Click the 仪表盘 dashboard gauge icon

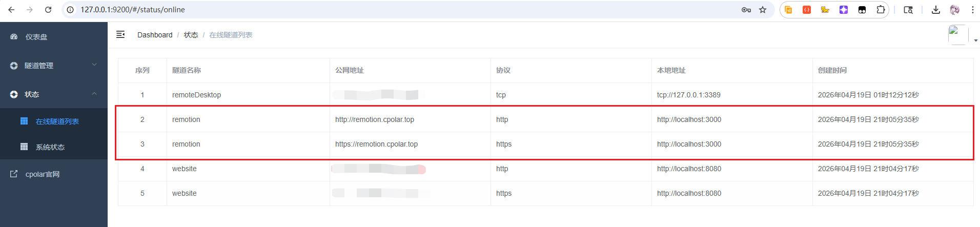click(x=14, y=37)
